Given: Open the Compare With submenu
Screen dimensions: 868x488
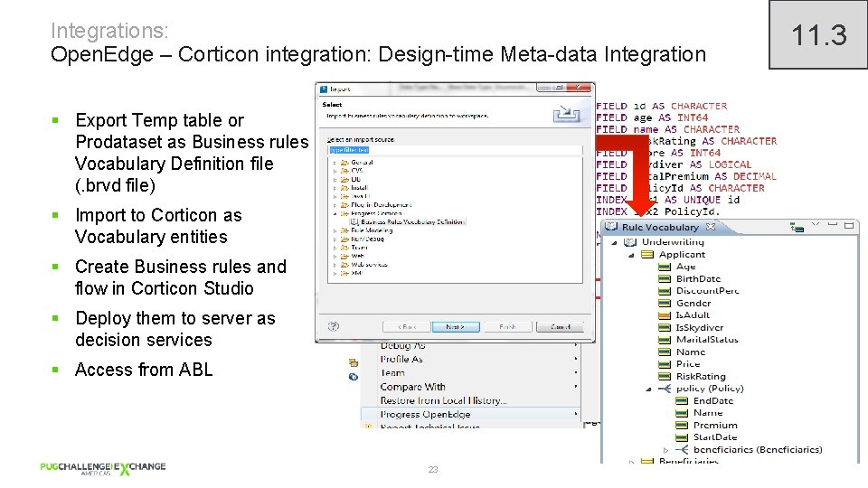Looking at the screenshot, I should tap(470, 387).
